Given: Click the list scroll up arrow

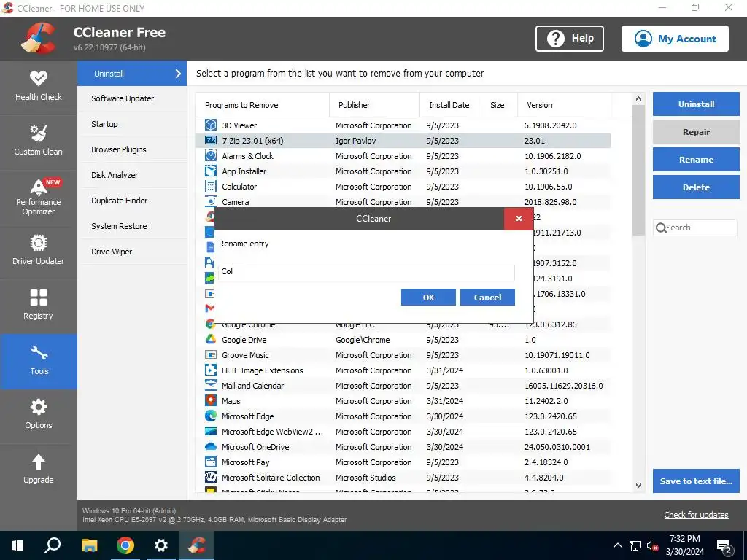Looking at the screenshot, I should [x=638, y=99].
